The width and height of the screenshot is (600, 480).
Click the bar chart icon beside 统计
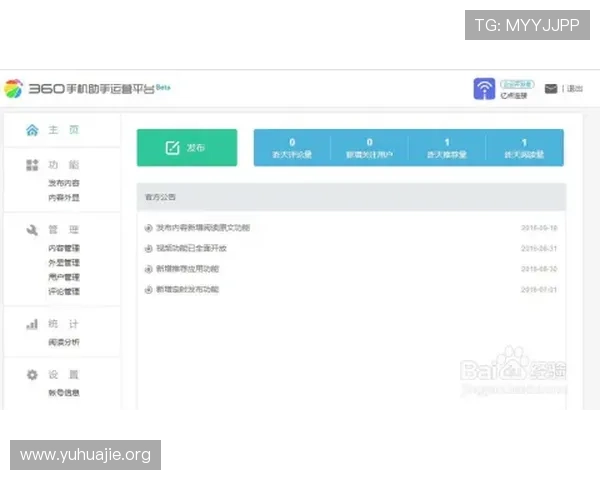point(32,324)
